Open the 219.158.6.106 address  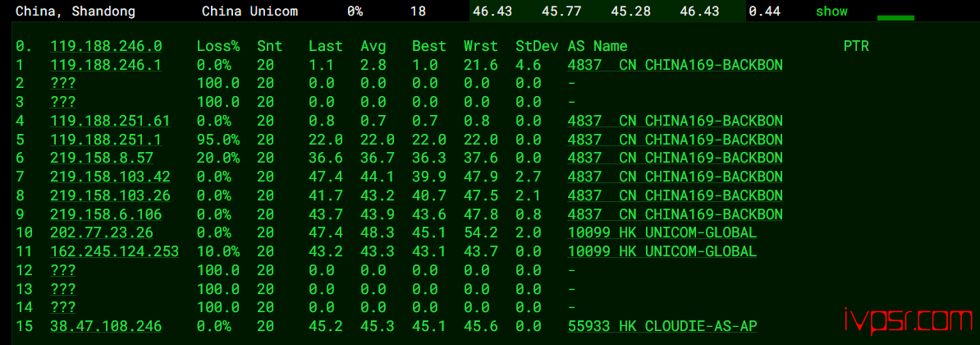click(106, 214)
